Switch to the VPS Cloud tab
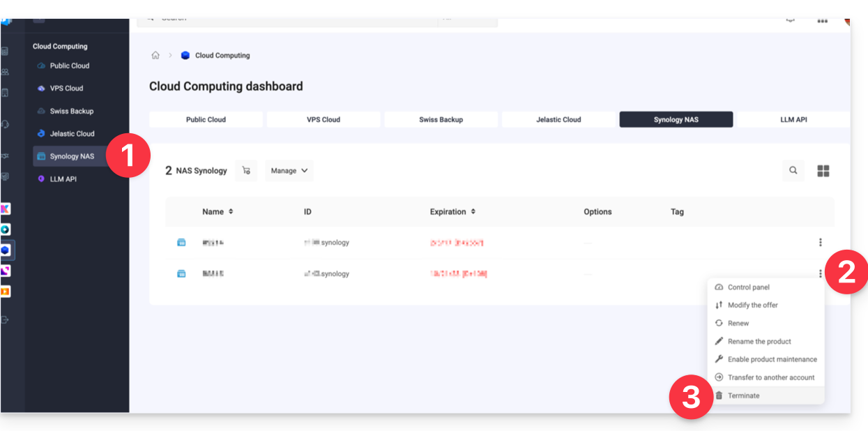868x431 pixels. [323, 119]
